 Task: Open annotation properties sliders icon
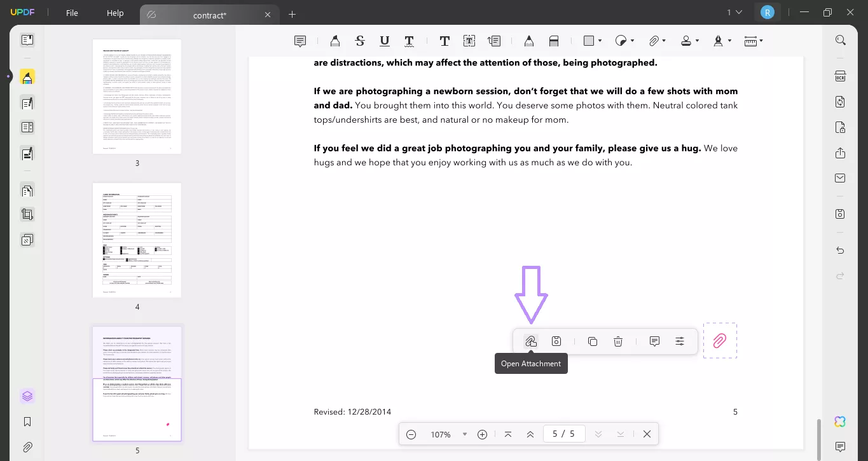point(680,341)
